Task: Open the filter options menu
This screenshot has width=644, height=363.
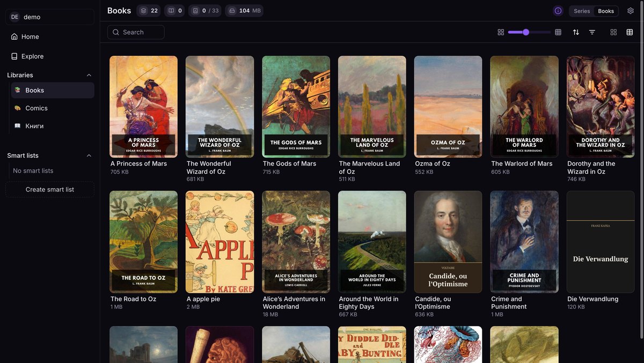Action: [x=592, y=32]
